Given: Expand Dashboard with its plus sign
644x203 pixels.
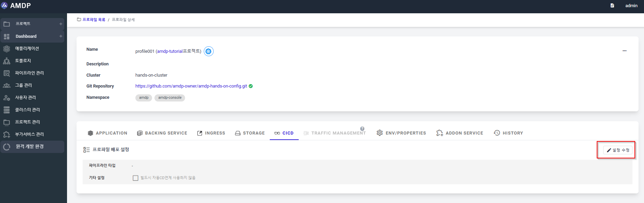Looking at the screenshot, I should point(61,36).
